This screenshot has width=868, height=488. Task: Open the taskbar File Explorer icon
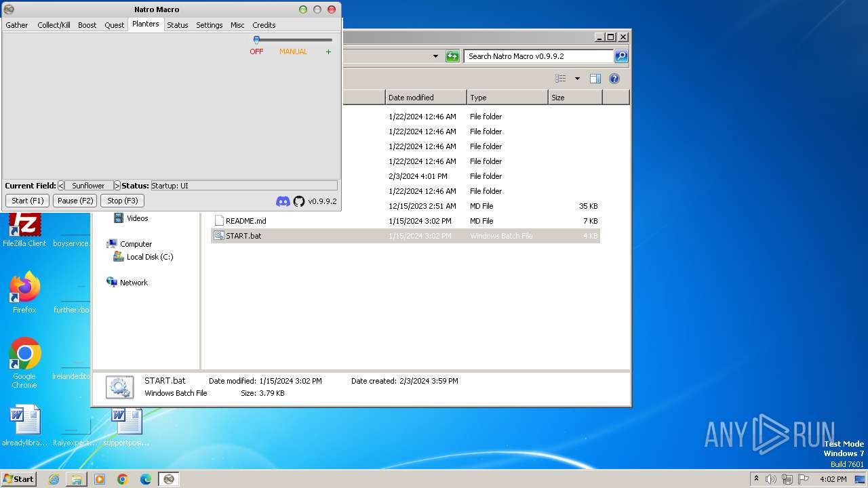coord(77,479)
